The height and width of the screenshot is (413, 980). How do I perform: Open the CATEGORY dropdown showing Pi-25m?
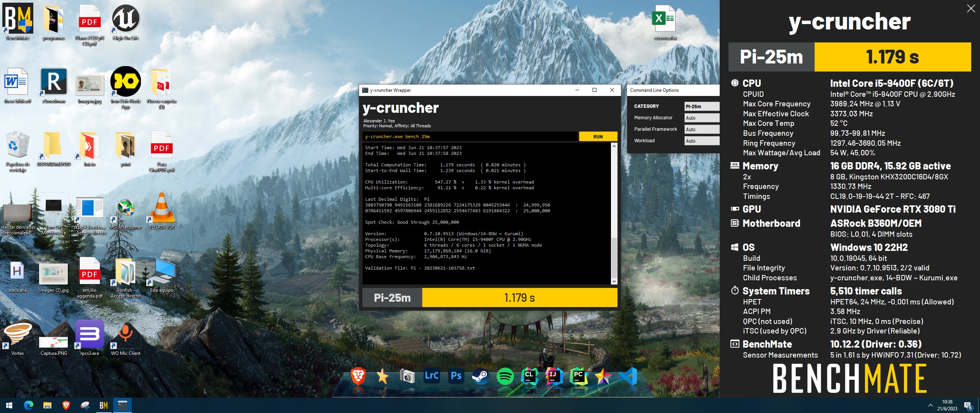pos(702,106)
